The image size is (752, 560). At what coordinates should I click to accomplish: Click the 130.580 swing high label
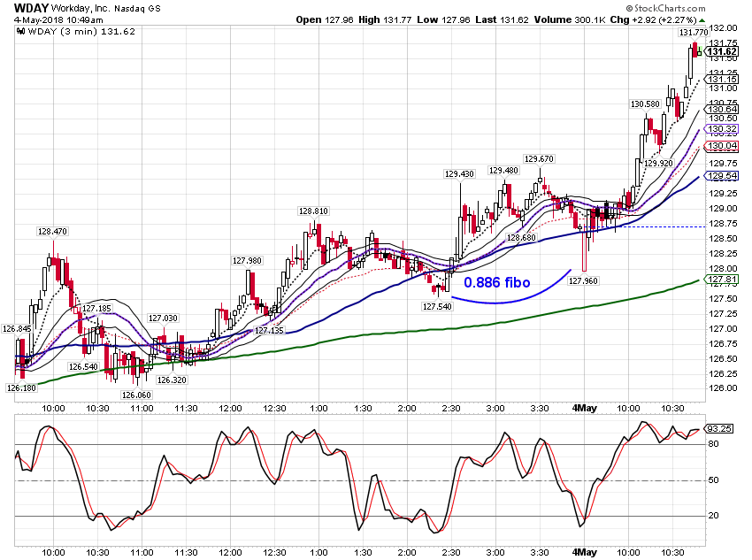pyautogui.click(x=645, y=104)
